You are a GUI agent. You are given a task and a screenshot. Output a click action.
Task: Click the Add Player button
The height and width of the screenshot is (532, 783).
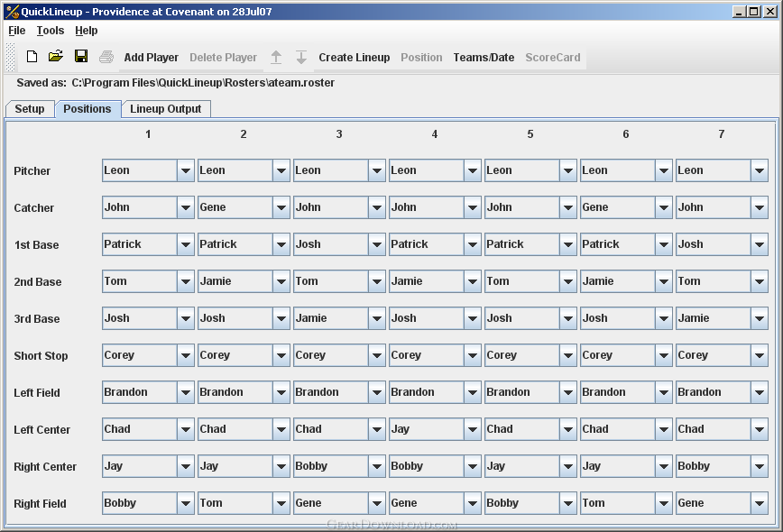point(152,58)
